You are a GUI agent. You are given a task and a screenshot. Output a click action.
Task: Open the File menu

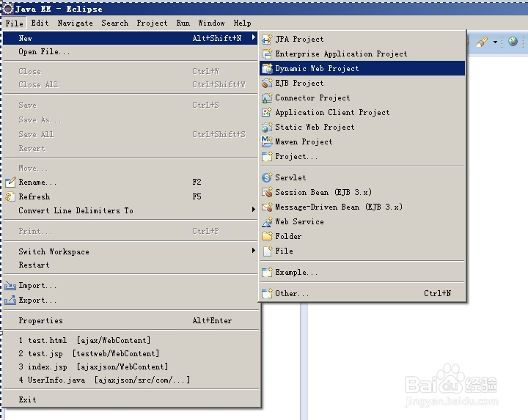click(x=14, y=23)
